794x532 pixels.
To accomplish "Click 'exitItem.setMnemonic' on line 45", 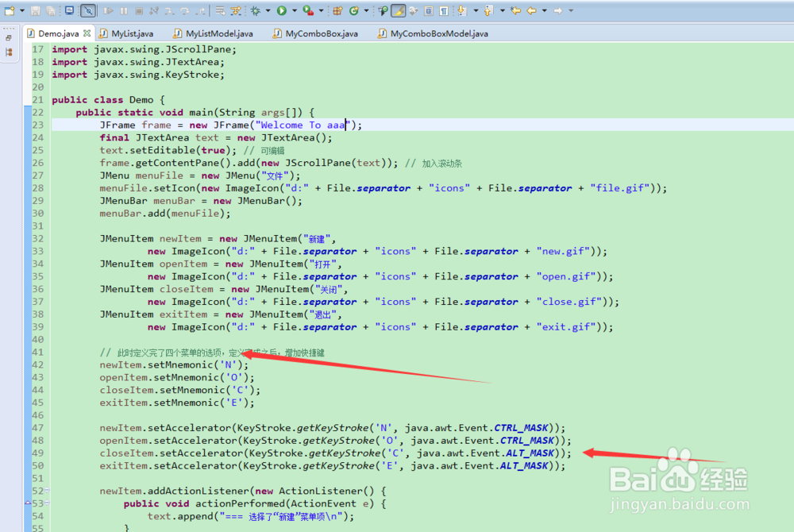I will tap(159, 403).
